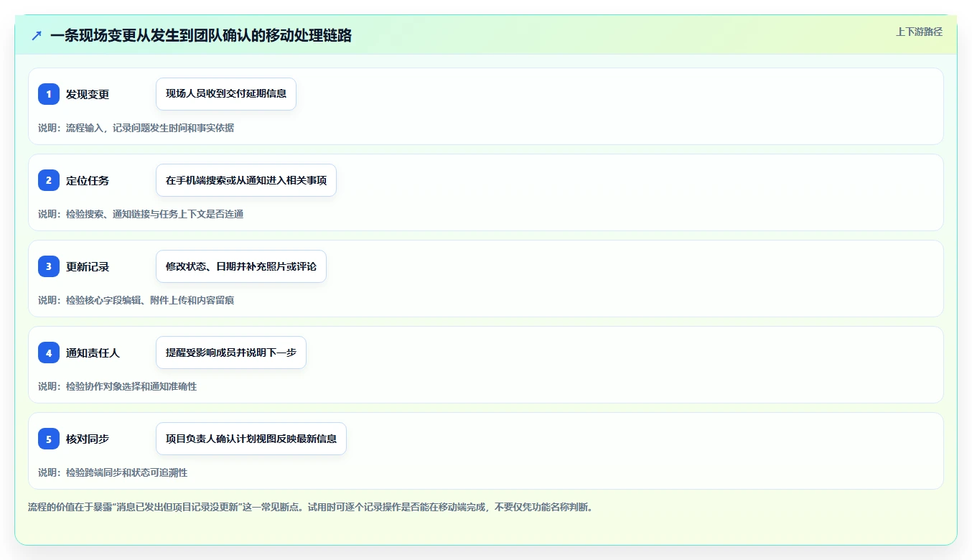Click the heading 一条现场变更从发生到团队确认的移动处理链路
Image resolution: width=972 pixels, height=560 pixels.
pyautogui.click(x=201, y=35)
